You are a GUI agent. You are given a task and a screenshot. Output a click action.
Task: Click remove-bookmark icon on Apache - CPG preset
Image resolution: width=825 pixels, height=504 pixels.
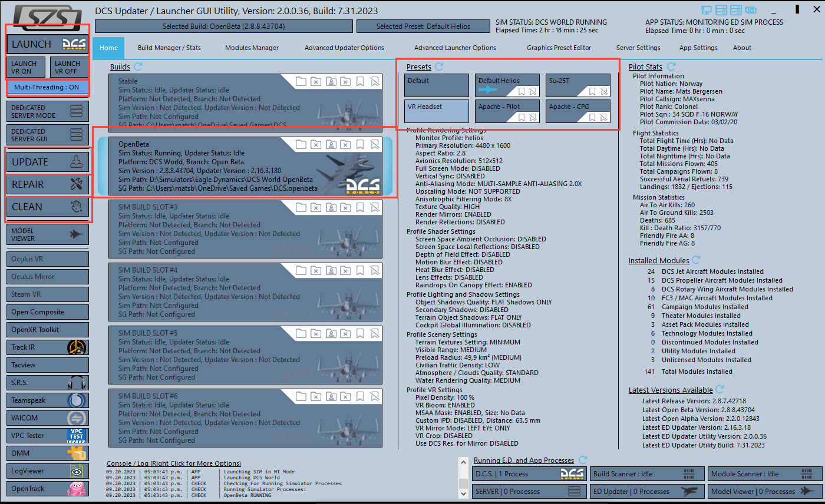tap(603, 117)
